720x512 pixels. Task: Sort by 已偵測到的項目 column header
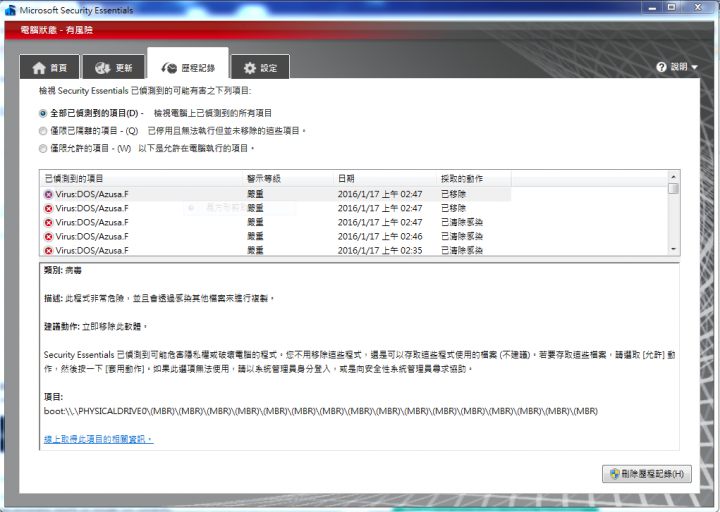141,178
